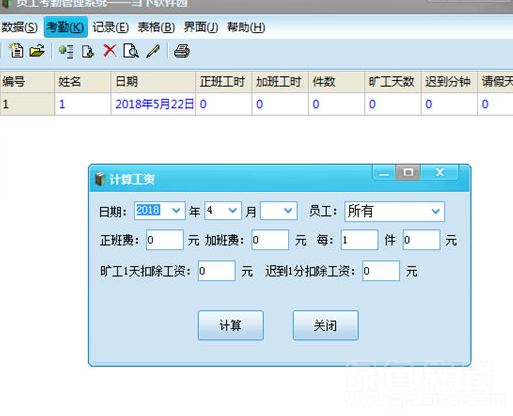
Task: Click the 关闭 button
Action: coord(326,325)
